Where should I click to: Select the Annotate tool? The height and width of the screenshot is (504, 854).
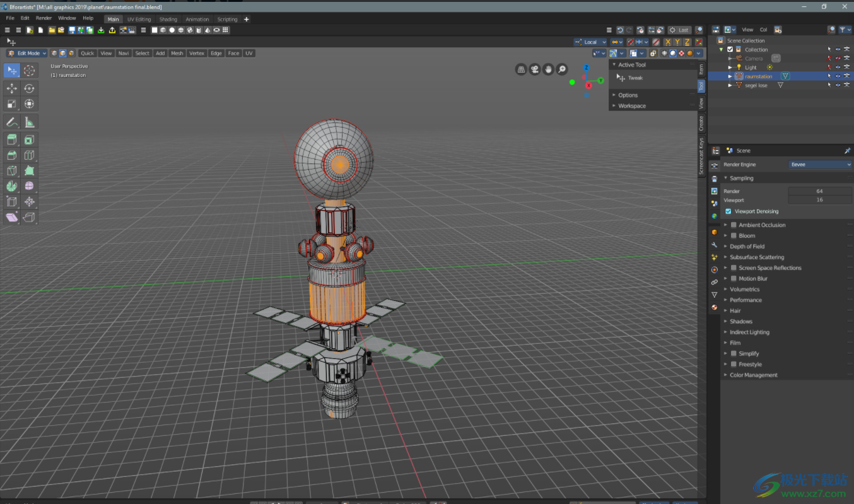pyautogui.click(x=12, y=122)
